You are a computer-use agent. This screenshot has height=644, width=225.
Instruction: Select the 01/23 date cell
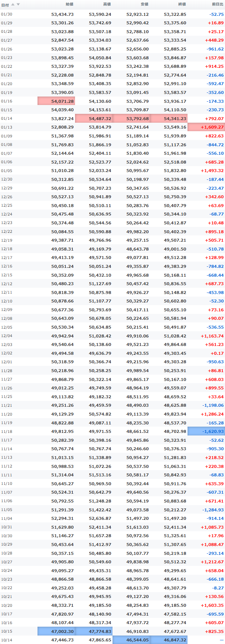point(7,58)
